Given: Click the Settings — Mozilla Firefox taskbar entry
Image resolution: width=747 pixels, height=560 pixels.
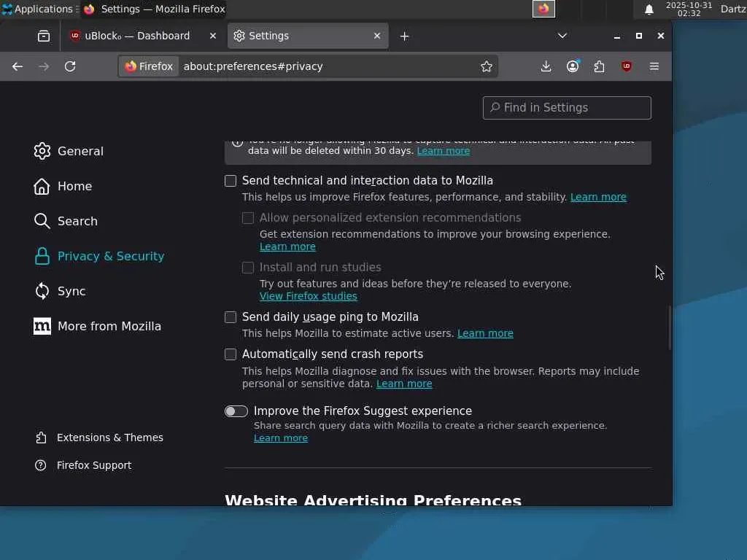Looking at the screenshot, I should (153, 9).
